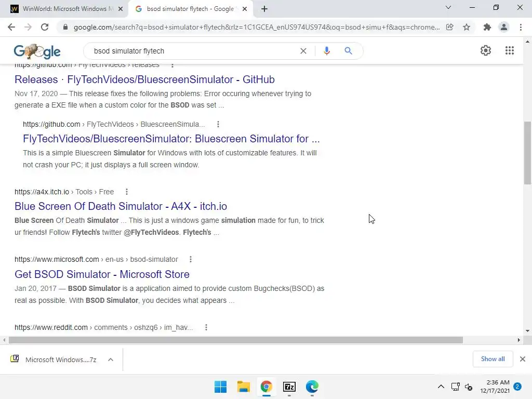Click the a4x.itch.io breadcrumb URL
The image size is (532, 399).
[64, 192]
